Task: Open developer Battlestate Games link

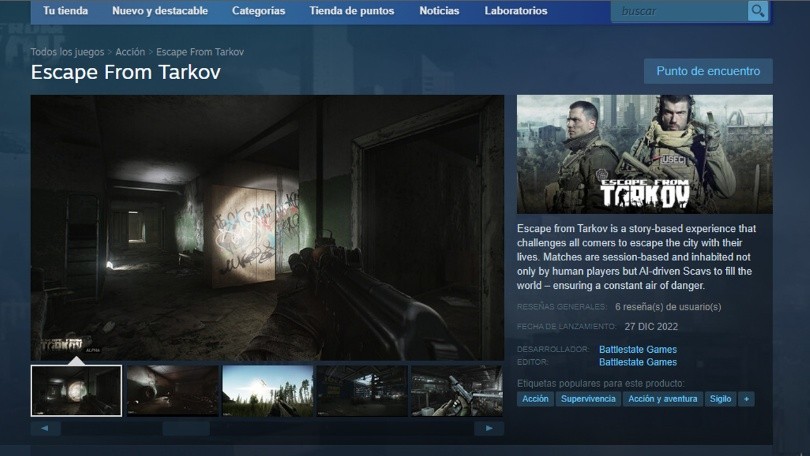Action: point(638,350)
